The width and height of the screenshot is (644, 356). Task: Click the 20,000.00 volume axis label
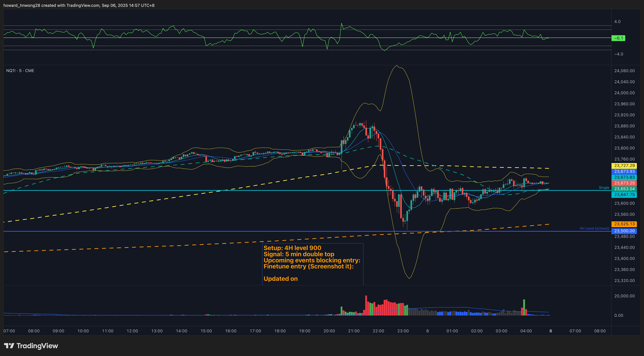click(x=624, y=296)
